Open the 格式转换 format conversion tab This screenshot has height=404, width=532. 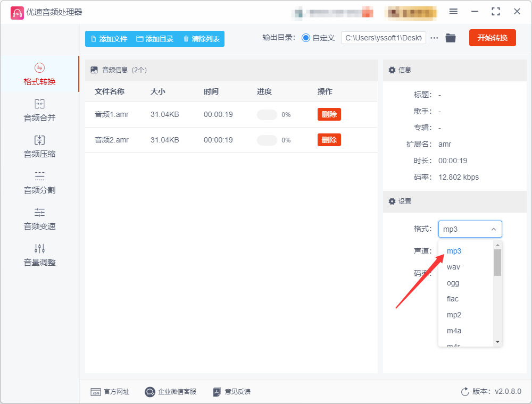click(x=39, y=74)
